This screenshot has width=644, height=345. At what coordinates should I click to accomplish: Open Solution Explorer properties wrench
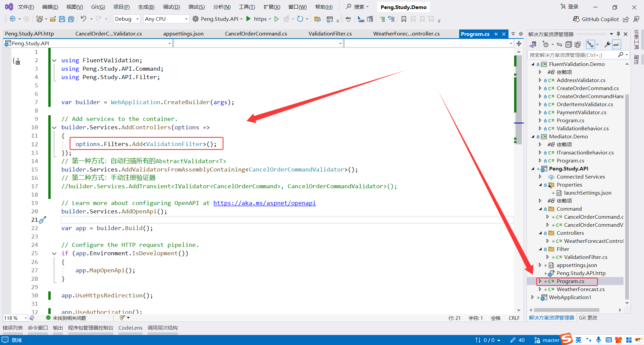click(607, 45)
